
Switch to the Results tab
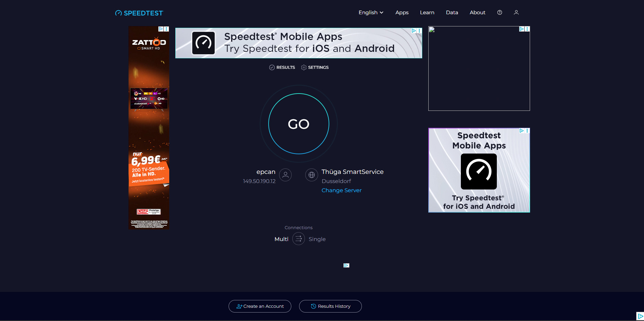pyautogui.click(x=282, y=67)
